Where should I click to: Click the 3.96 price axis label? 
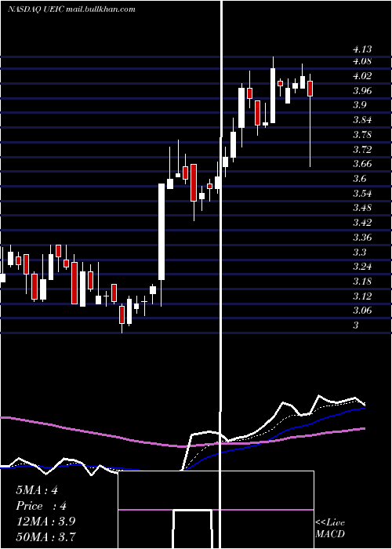click(362, 91)
